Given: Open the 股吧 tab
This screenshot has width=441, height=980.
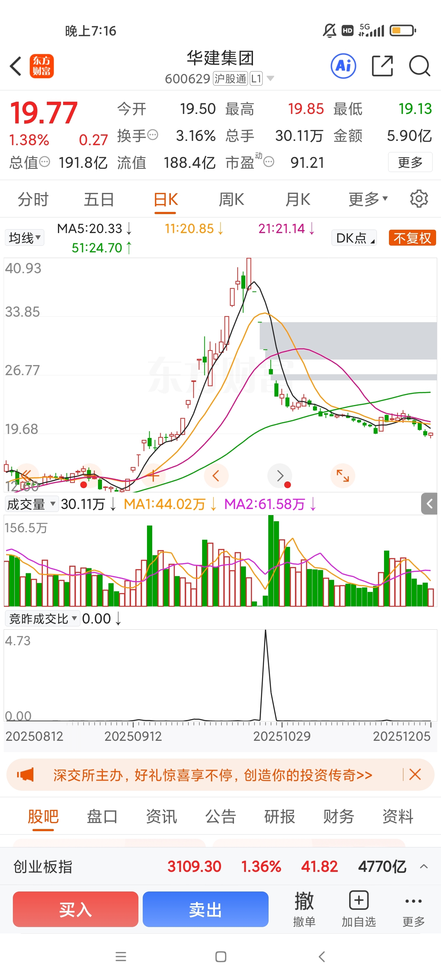Looking at the screenshot, I should (43, 816).
